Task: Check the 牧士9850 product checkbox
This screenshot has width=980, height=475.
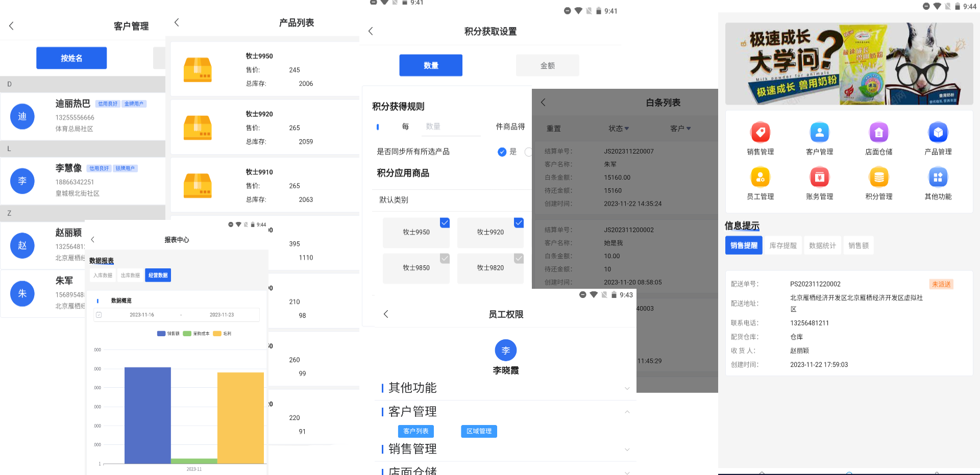Action: click(x=445, y=259)
